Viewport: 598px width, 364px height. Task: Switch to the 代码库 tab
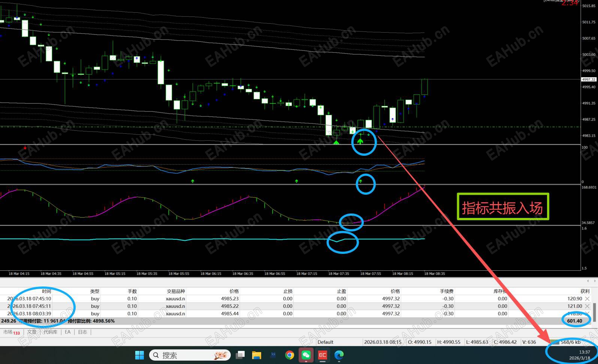[51, 332]
